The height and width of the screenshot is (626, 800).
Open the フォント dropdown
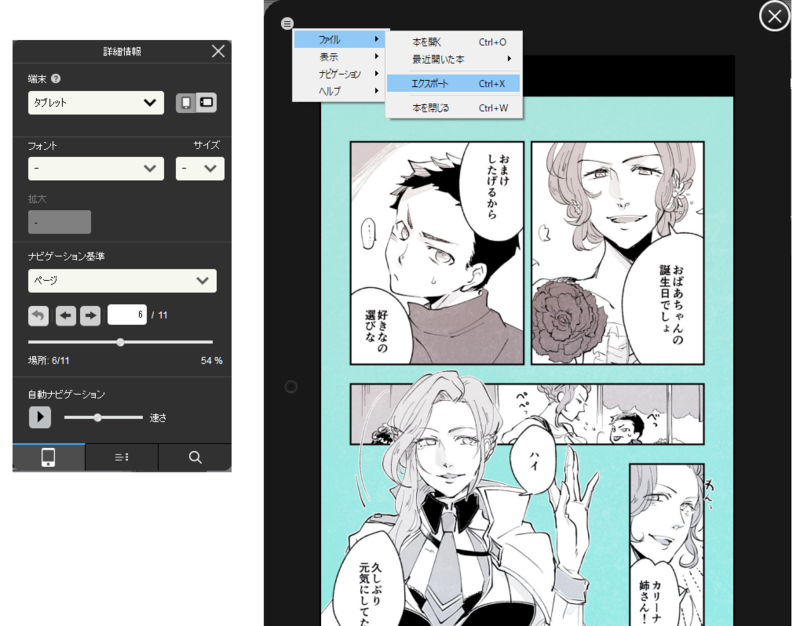[x=96, y=168]
